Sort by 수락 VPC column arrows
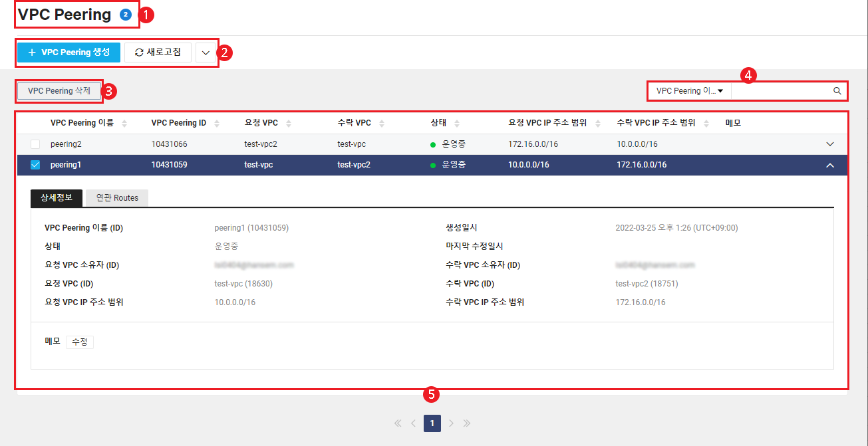 coord(382,123)
